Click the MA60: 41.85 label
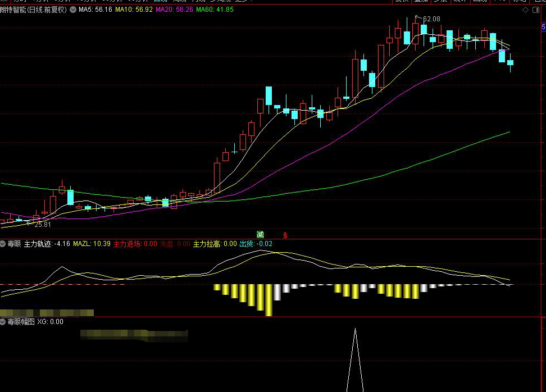 point(215,10)
